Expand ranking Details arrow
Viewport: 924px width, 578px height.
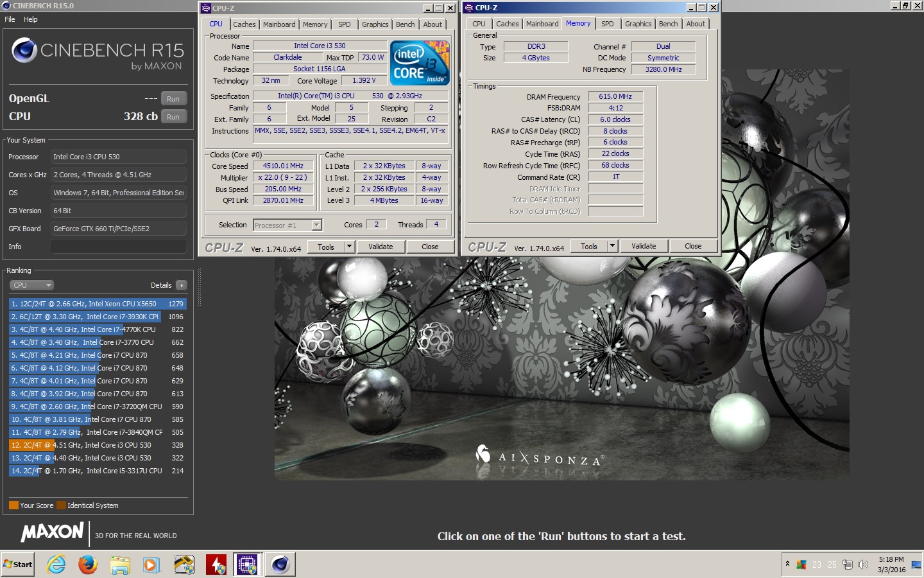pyautogui.click(x=182, y=285)
